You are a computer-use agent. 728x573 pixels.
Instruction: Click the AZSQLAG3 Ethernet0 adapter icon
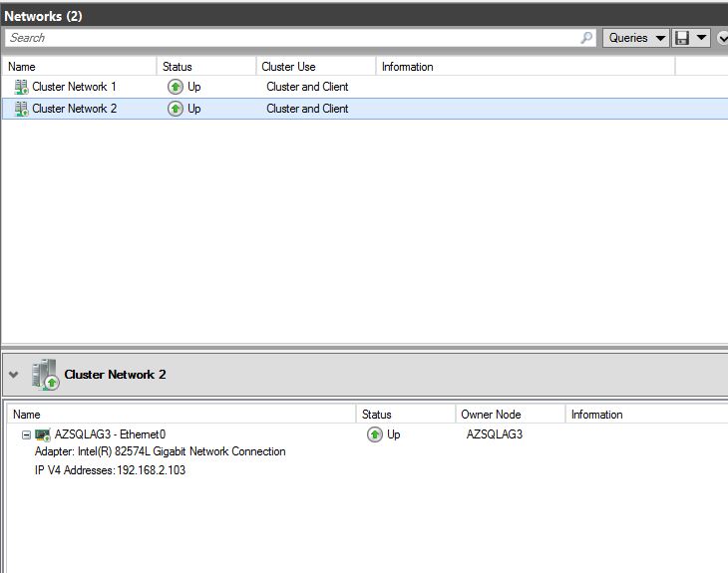(43, 434)
